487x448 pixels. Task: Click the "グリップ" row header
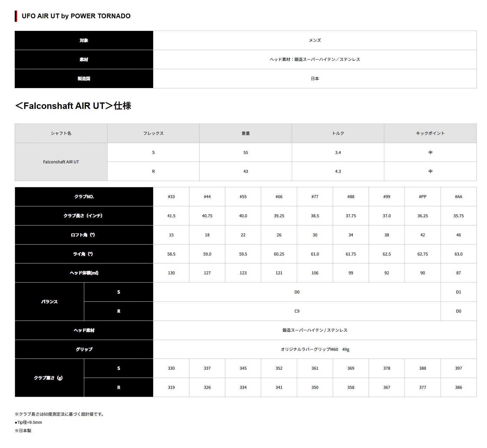[84, 349]
